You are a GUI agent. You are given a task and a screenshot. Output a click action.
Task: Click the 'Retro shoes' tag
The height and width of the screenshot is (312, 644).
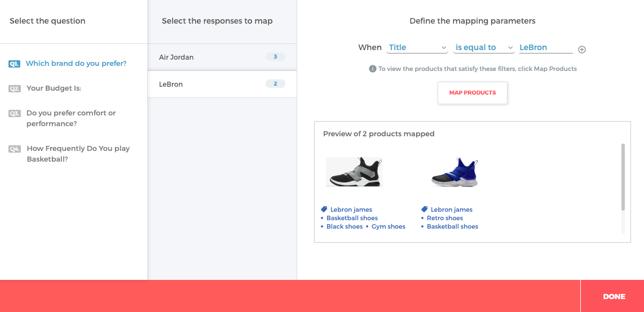coord(445,218)
